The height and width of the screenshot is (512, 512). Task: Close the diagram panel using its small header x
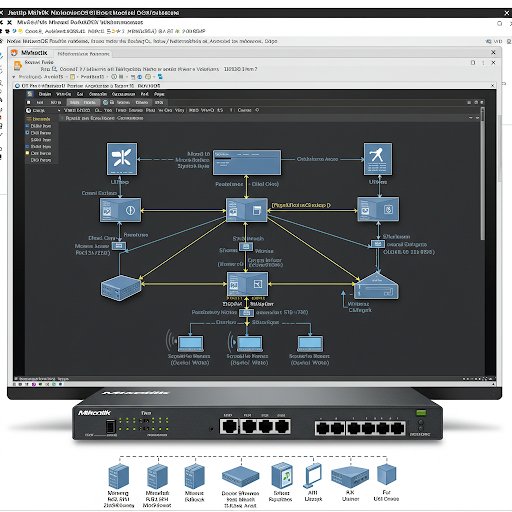pos(62,118)
